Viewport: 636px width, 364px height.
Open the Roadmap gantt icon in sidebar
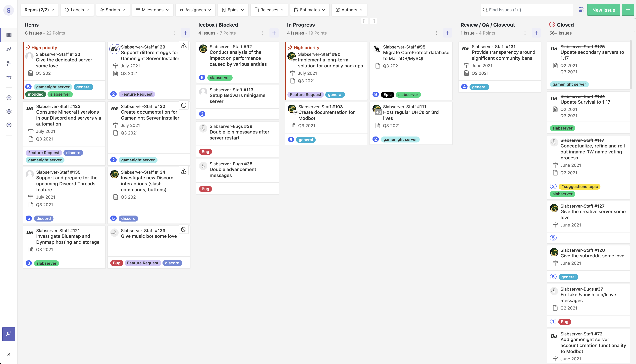click(x=9, y=63)
